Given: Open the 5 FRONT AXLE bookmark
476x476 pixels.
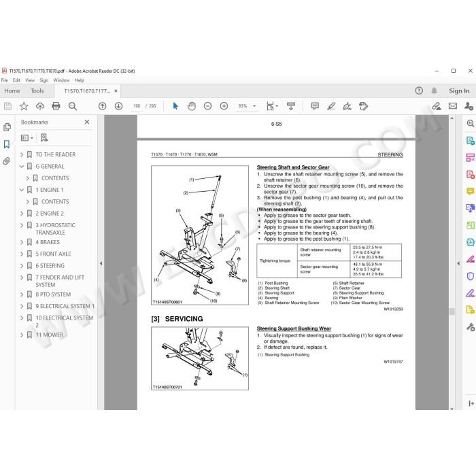Looking at the screenshot, I should click(53, 254).
